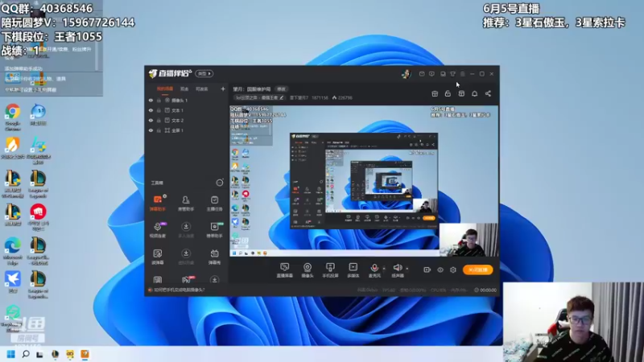Expand speaker options arrow
The width and height of the screenshot is (644, 362).
coord(407,269)
